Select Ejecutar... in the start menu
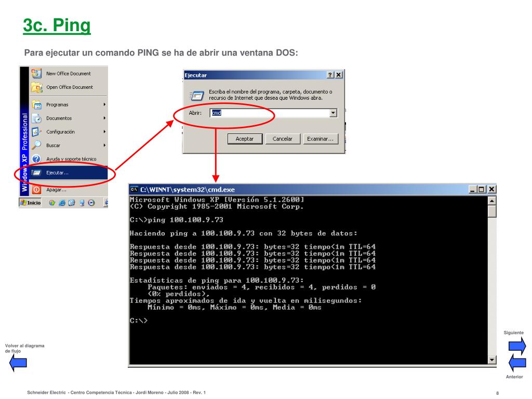Viewport: 532px width, 399px height. (69, 172)
